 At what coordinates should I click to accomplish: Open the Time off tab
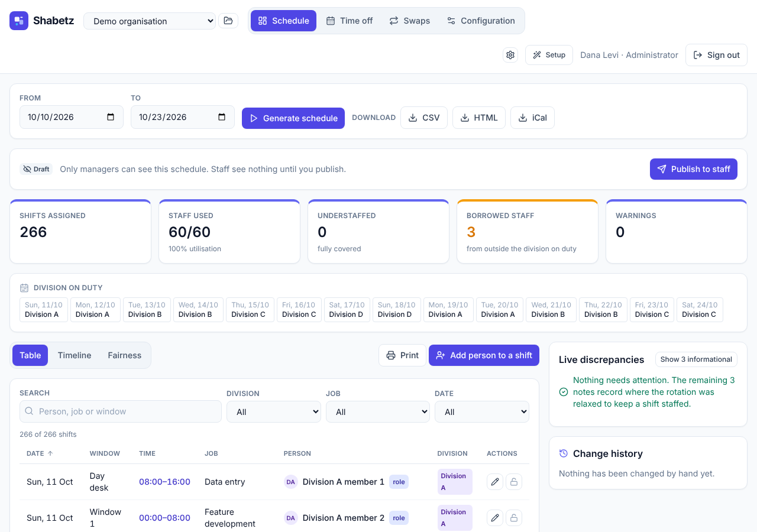(x=350, y=21)
